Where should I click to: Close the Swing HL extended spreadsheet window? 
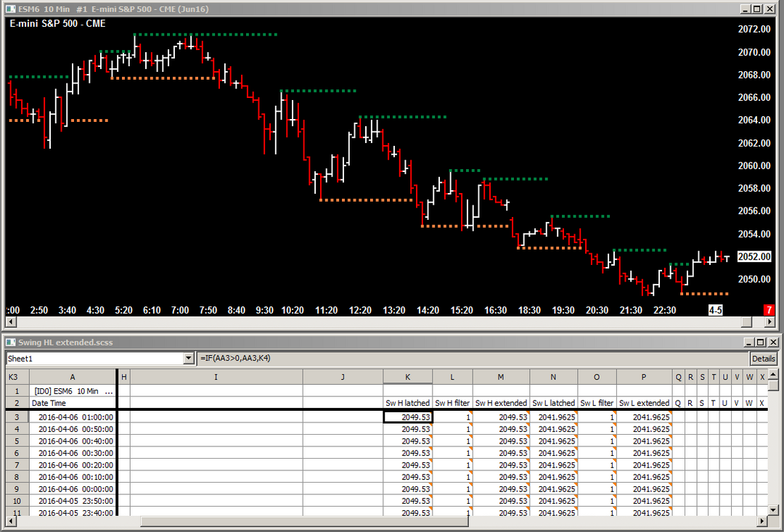(774, 343)
